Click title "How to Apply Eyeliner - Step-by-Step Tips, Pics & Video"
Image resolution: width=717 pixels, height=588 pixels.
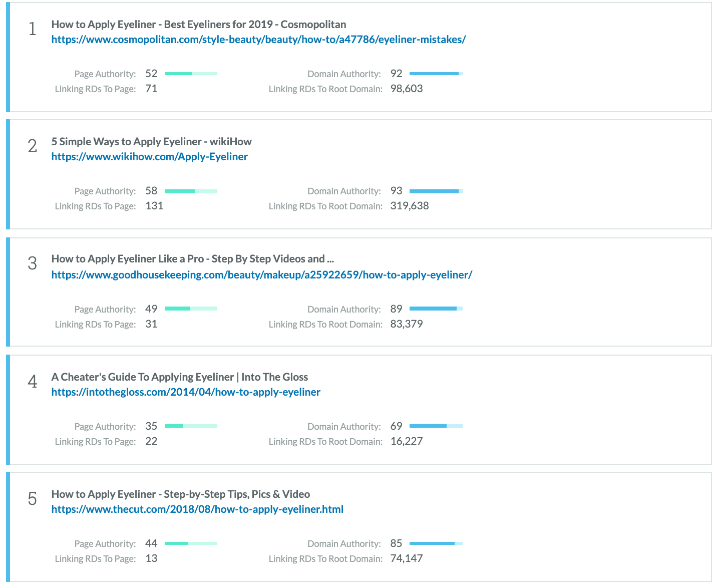coord(181,494)
